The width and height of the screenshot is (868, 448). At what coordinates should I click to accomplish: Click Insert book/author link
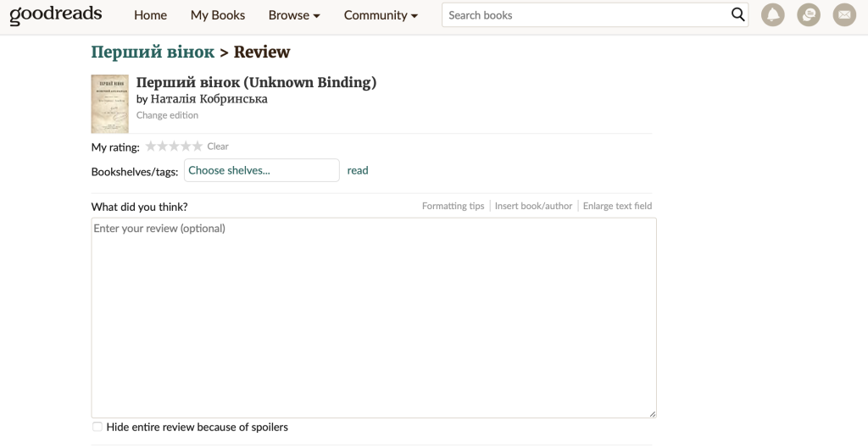coord(533,206)
